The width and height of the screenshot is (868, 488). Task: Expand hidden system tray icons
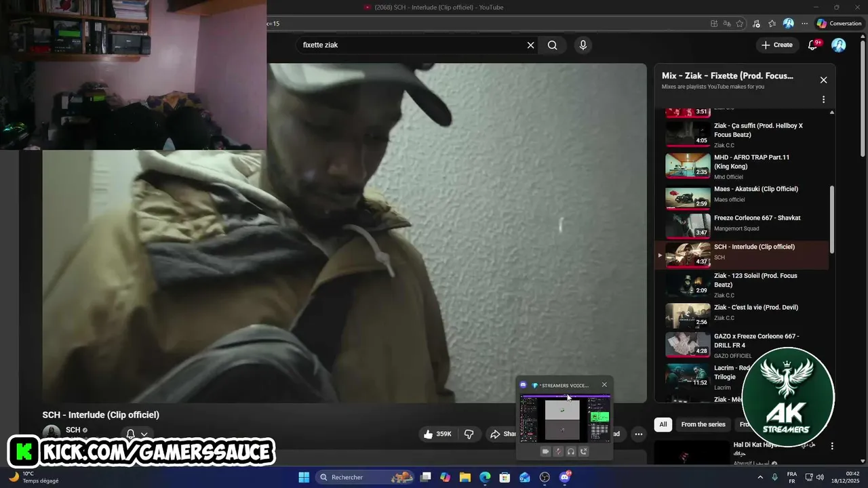coord(759,477)
